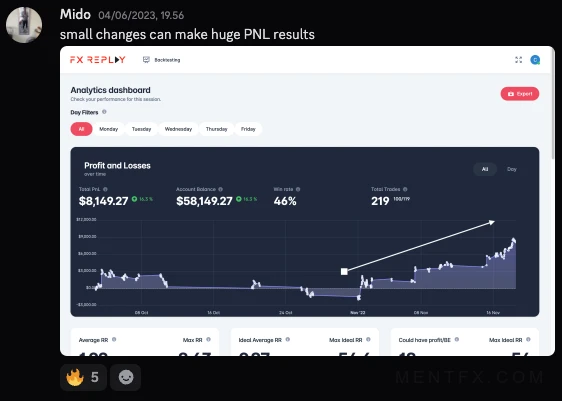This screenshot has height=401, width=562.
Task: Click the Day Filters info icon
Action: point(104,112)
